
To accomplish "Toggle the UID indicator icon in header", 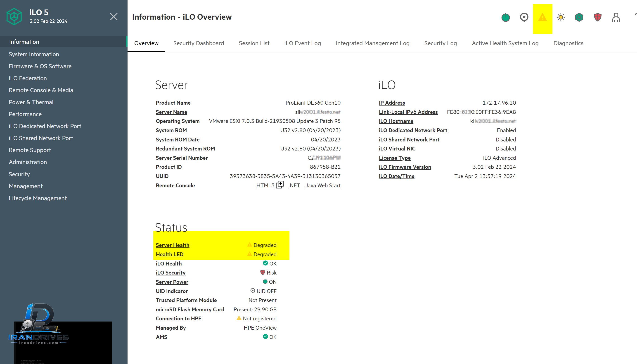I will click(x=524, y=17).
